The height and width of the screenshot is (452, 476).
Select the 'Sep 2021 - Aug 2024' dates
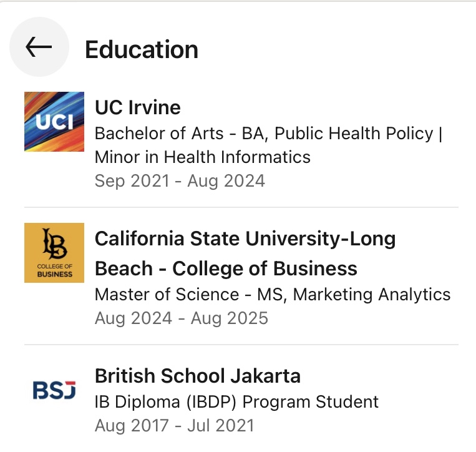(180, 181)
